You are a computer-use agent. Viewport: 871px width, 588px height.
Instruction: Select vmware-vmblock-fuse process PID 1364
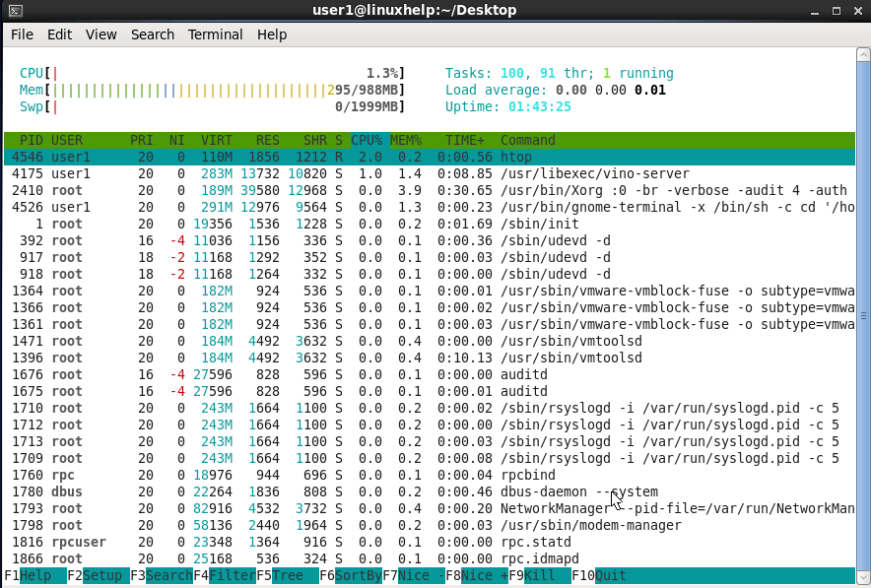(430, 291)
